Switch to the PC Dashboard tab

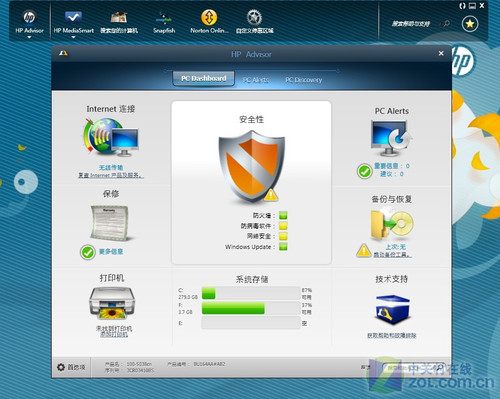[x=203, y=79]
